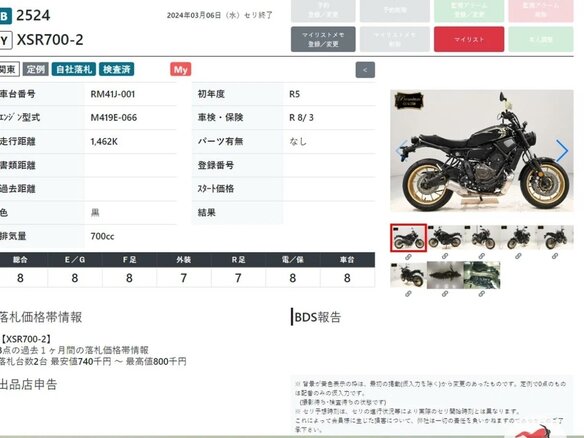584x438 pixels.
Task: Click the lot number 2524
Action: click(33, 16)
